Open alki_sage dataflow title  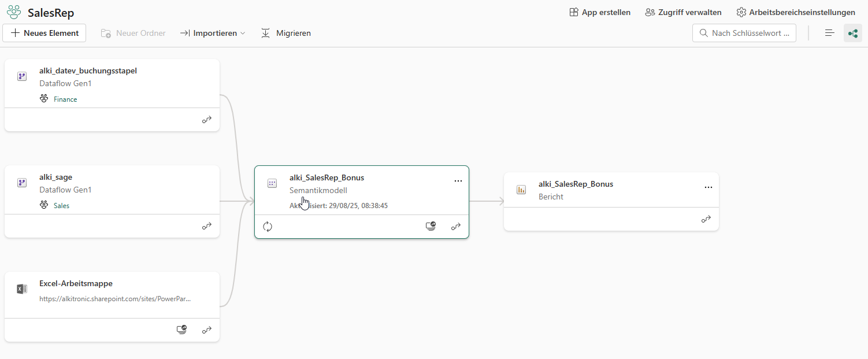click(55, 177)
